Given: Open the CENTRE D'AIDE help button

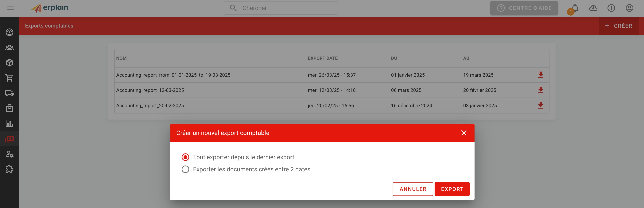Looking at the screenshot, I should pyautogui.click(x=524, y=8).
